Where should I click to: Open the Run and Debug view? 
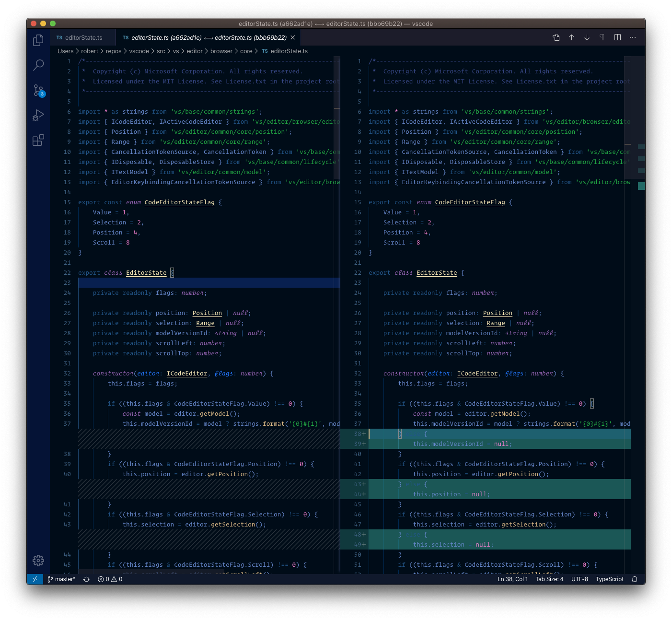38,115
